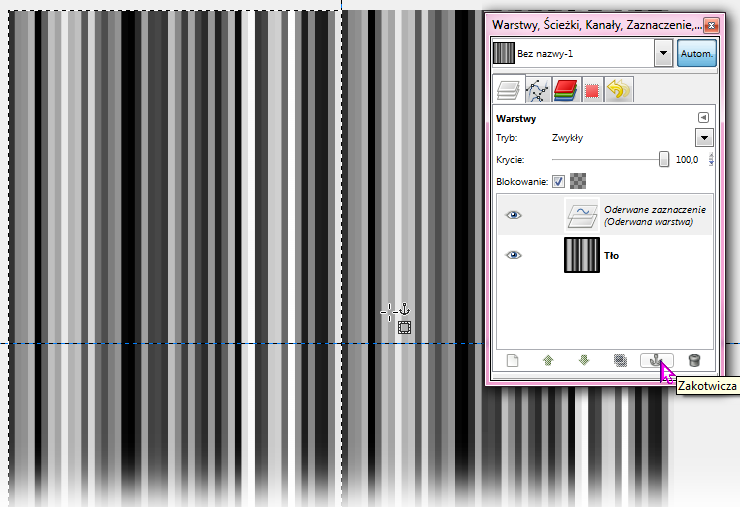
Task: Open the Warstwy tab configuration menu arrow
Action: pos(703,118)
